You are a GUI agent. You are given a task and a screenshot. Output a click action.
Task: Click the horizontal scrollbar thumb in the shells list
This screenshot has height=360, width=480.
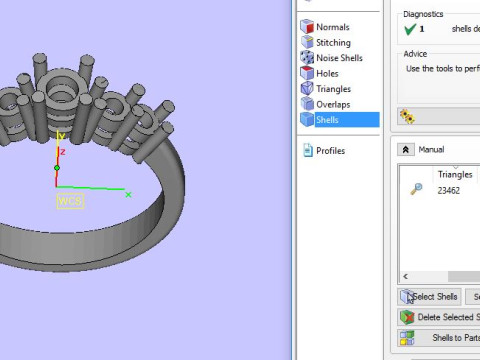[x=464, y=276]
